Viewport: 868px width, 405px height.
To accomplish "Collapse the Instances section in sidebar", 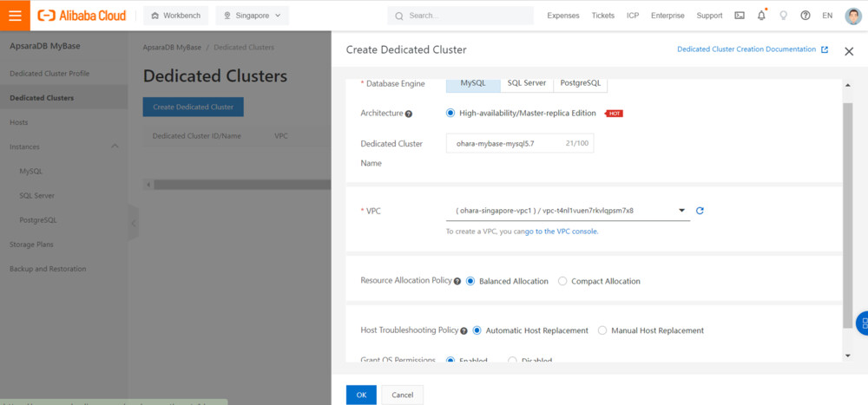I will coord(115,147).
